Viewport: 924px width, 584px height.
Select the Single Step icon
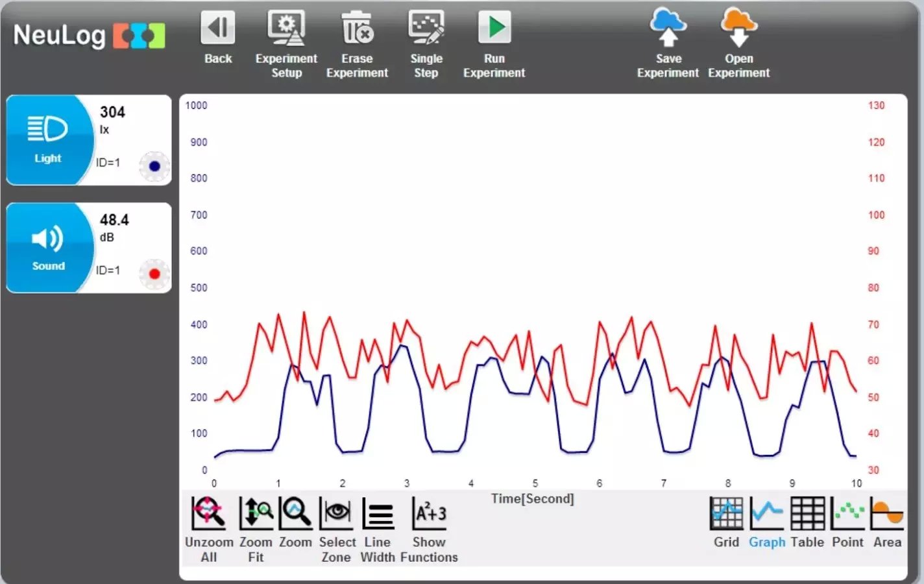point(426,29)
